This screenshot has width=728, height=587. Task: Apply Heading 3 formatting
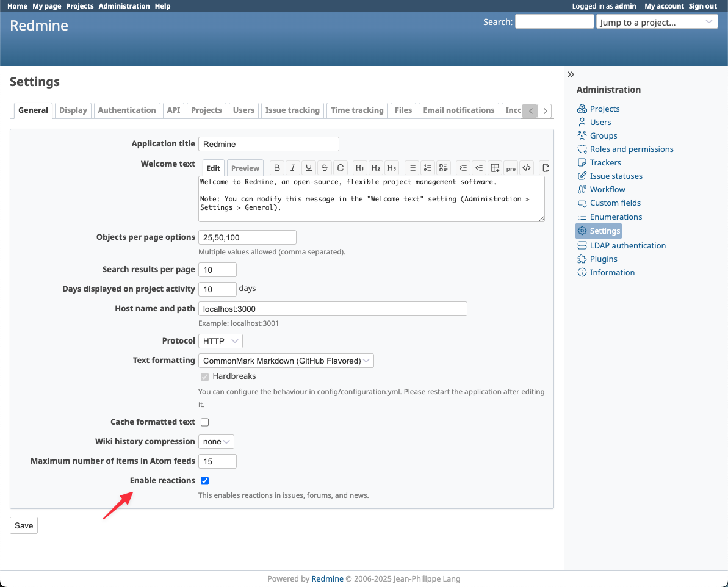coord(392,168)
